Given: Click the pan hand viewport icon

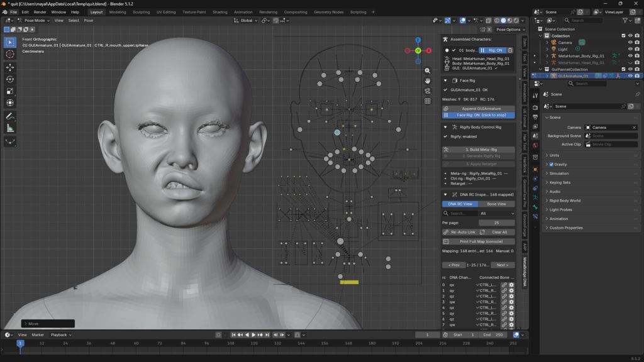Looking at the screenshot, I should tap(428, 81).
